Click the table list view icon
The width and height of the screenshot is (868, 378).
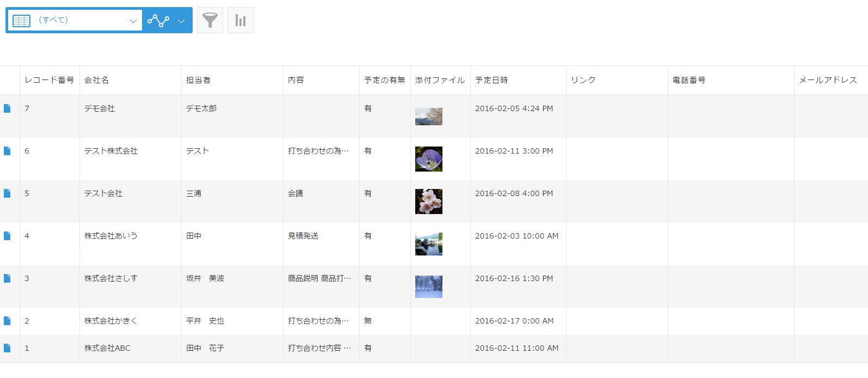point(22,21)
